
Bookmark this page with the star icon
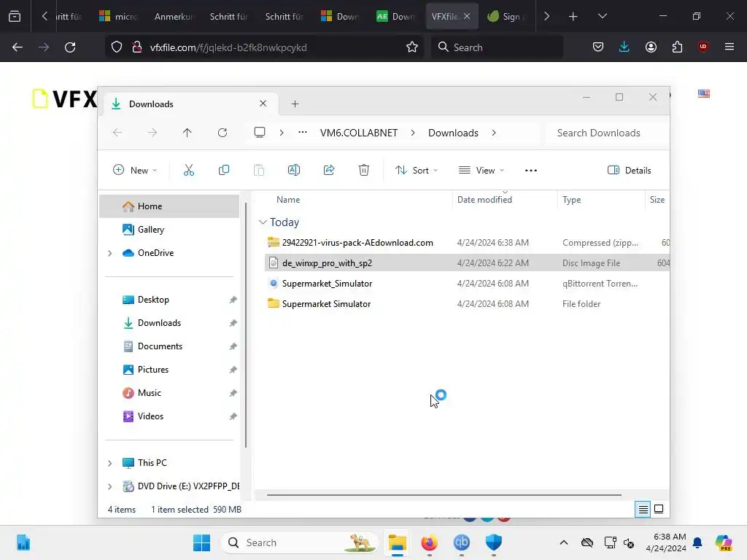coord(412,47)
